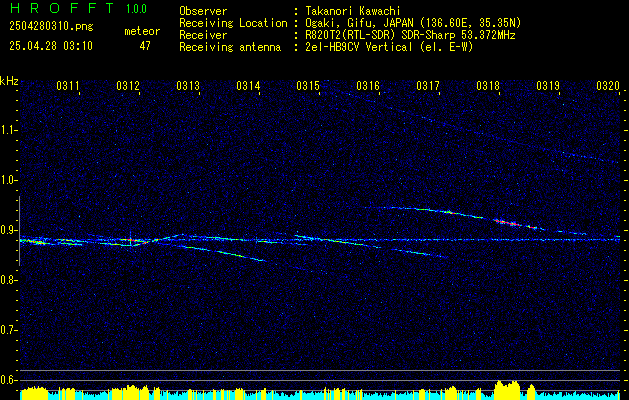The height and width of the screenshot is (400, 629).
Task: Click the Observer label
Action: click(x=203, y=11)
